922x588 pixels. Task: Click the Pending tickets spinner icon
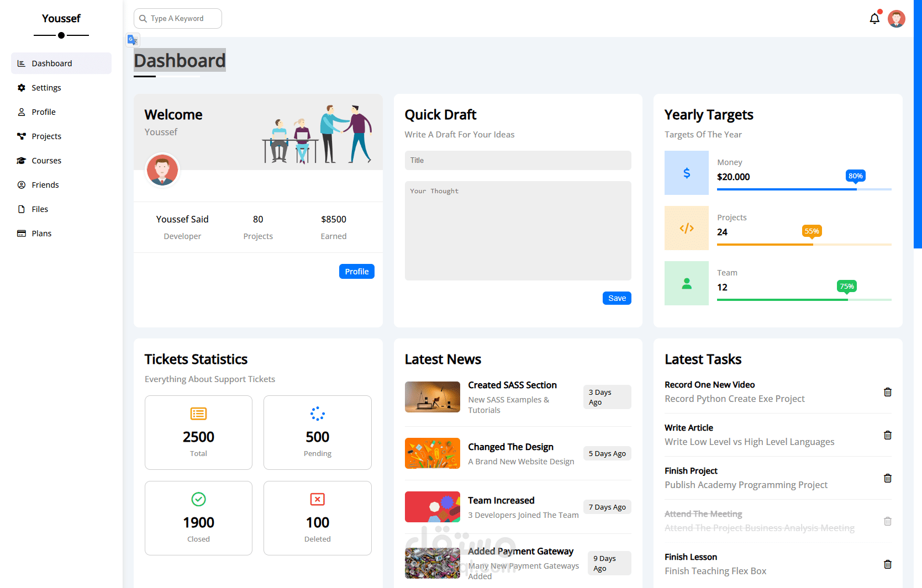[318, 414]
